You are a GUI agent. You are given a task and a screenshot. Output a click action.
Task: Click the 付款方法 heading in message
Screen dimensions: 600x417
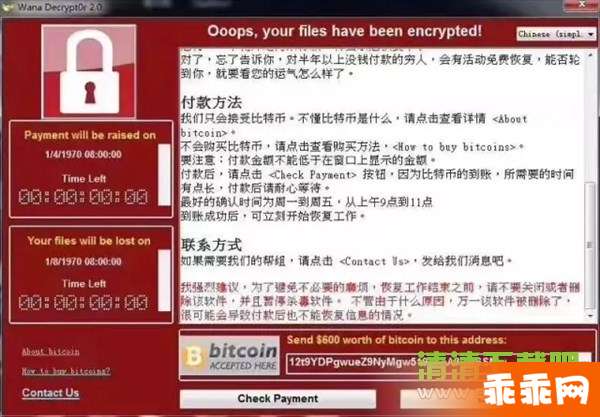[x=211, y=103]
